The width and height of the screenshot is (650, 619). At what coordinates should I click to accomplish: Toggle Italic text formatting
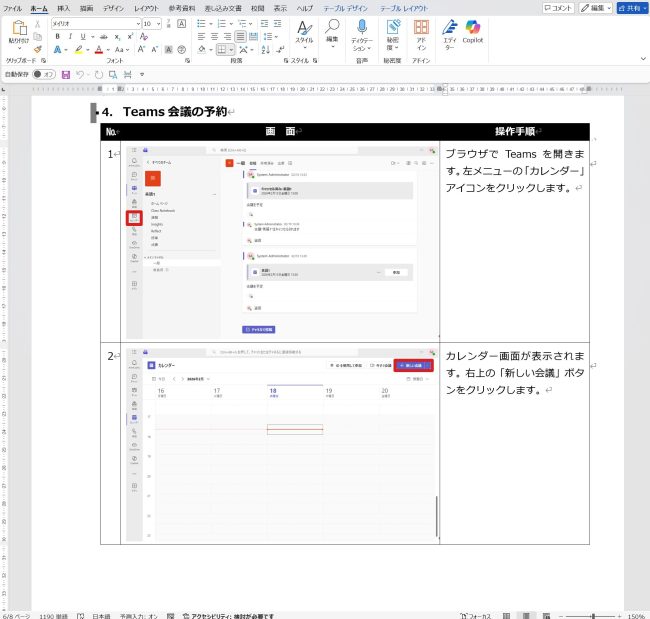70,36
